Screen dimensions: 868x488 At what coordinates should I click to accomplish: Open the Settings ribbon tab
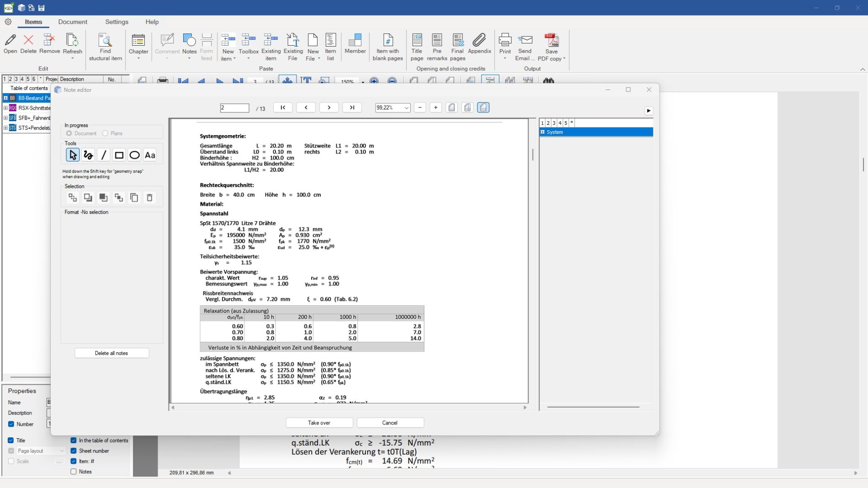(116, 22)
